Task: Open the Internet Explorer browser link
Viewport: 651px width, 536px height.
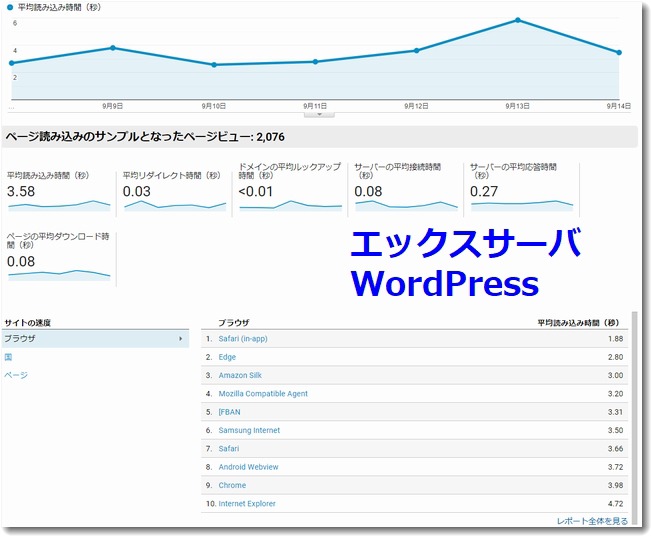Action: coord(247,503)
